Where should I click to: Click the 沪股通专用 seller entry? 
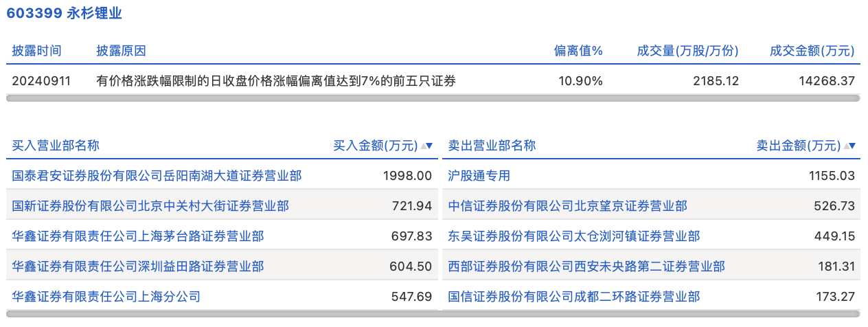[479, 176]
